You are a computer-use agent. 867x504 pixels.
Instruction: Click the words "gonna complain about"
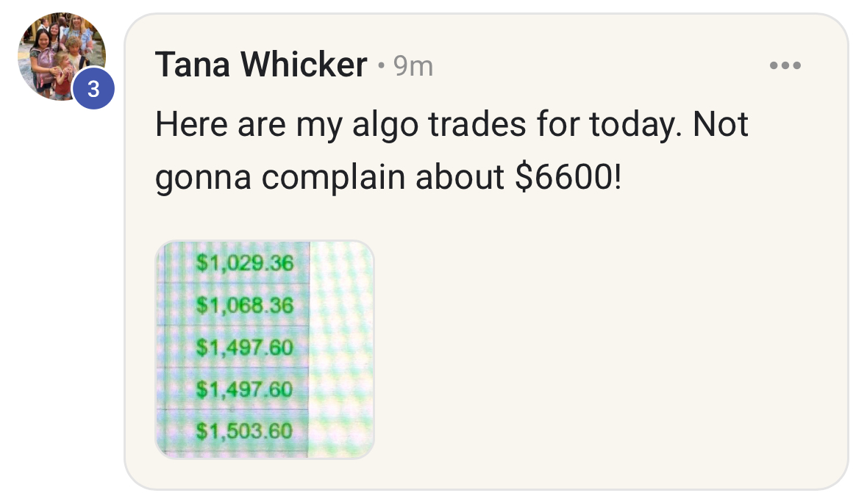(330, 178)
